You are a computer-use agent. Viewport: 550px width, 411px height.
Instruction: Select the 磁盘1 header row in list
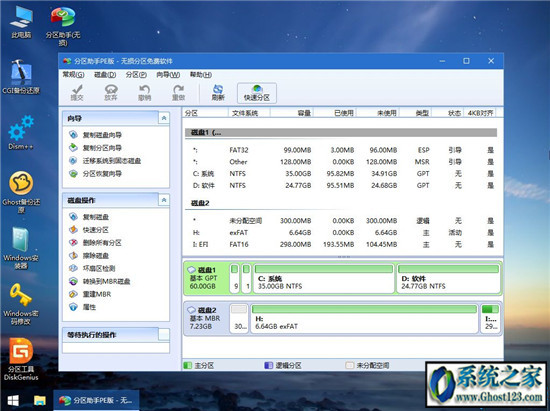341,133
